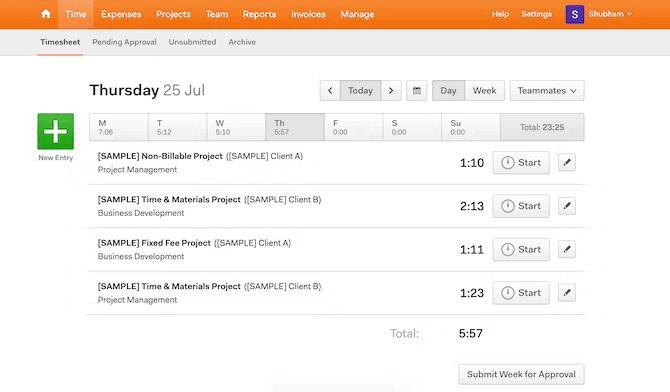The width and height of the screenshot is (670, 392).
Task: Go to the home dashboard icon
Action: click(46, 14)
